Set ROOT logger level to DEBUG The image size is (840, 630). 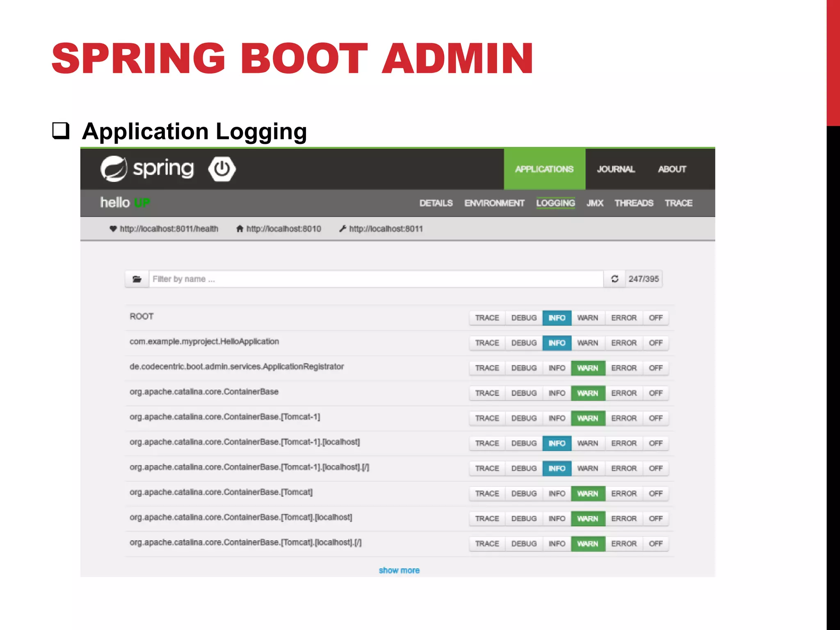click(524, 318)
